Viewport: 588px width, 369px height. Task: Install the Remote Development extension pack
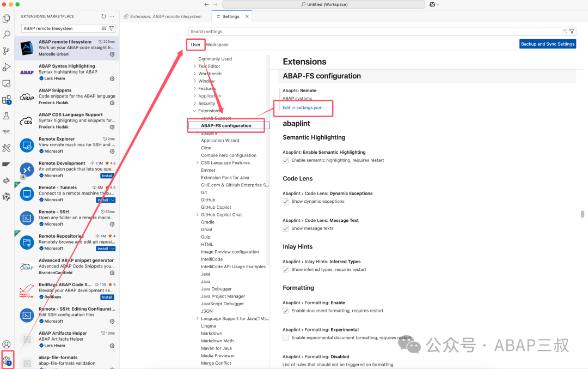107,176
